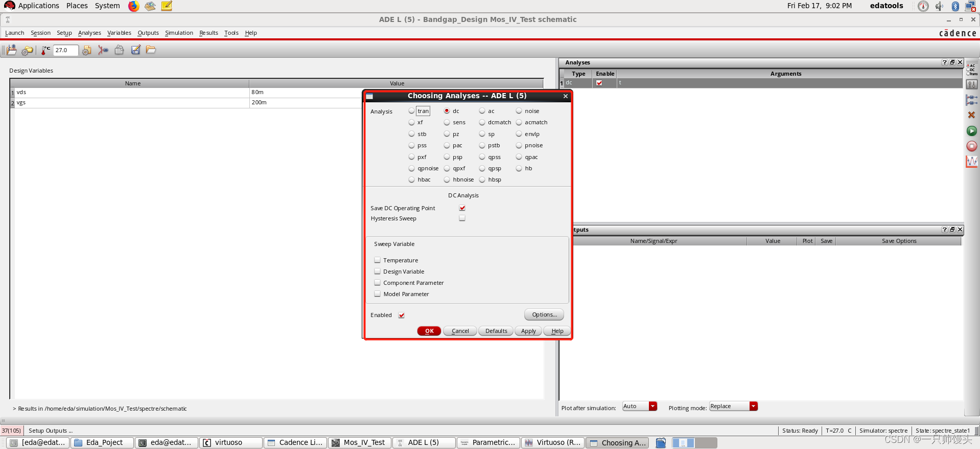The image size is (980, 449).
Task: Check the Temperature sweep variable checkbox
Action: coord(377,260)
